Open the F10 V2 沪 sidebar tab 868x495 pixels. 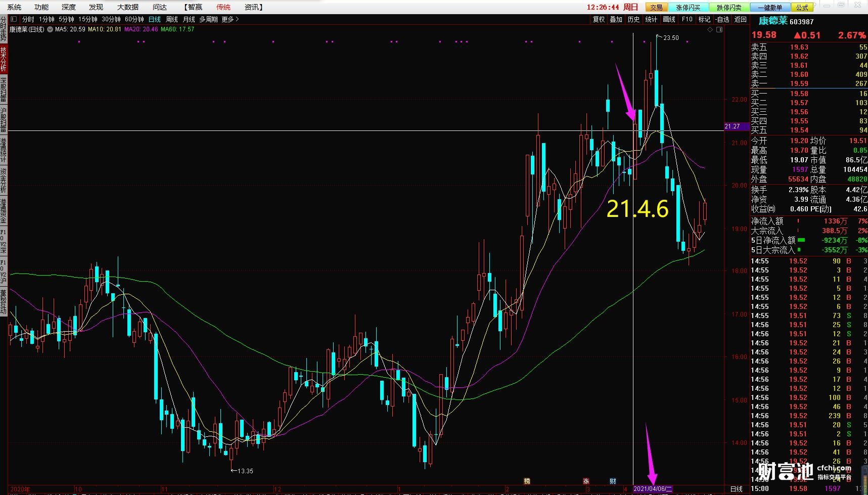[4, 272]
